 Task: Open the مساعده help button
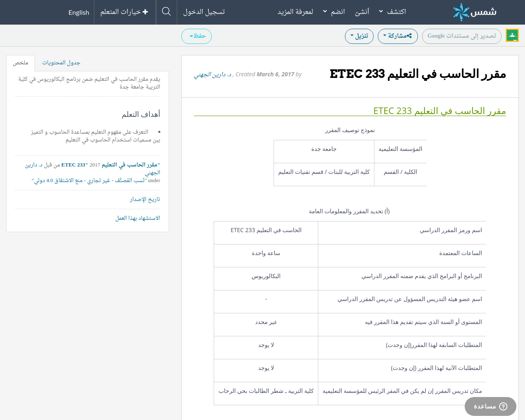tap(491, 406)
